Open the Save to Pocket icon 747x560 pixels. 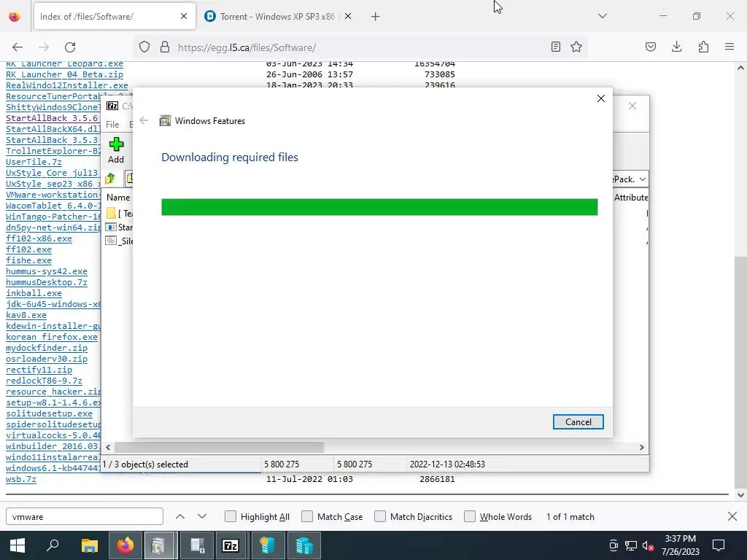pos(651,47)
